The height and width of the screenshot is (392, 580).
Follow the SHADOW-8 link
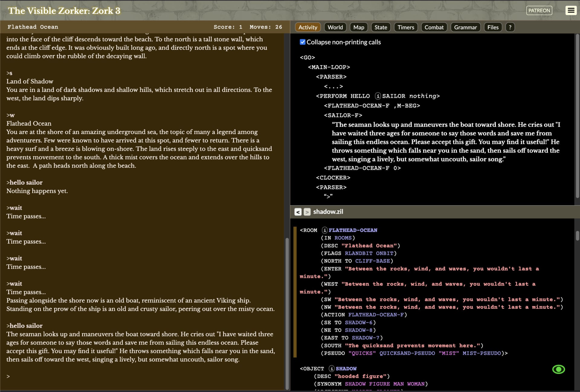[x=359, y=330]
